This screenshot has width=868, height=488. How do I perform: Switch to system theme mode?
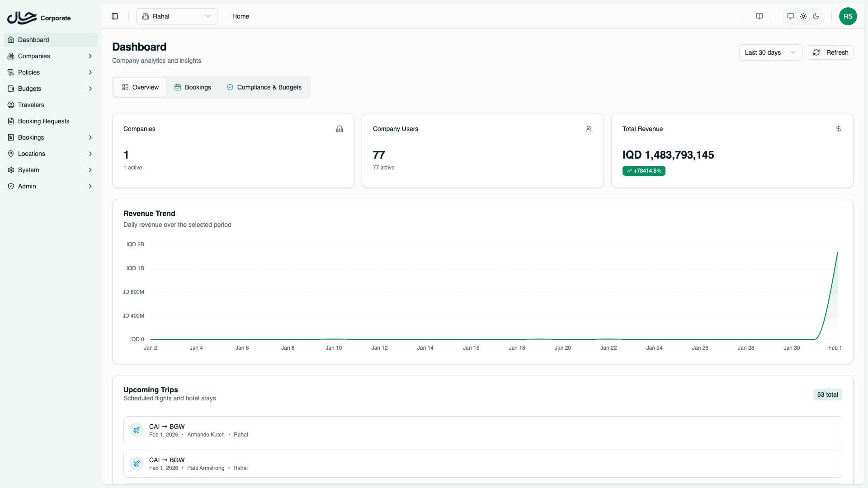click(790, 16)
